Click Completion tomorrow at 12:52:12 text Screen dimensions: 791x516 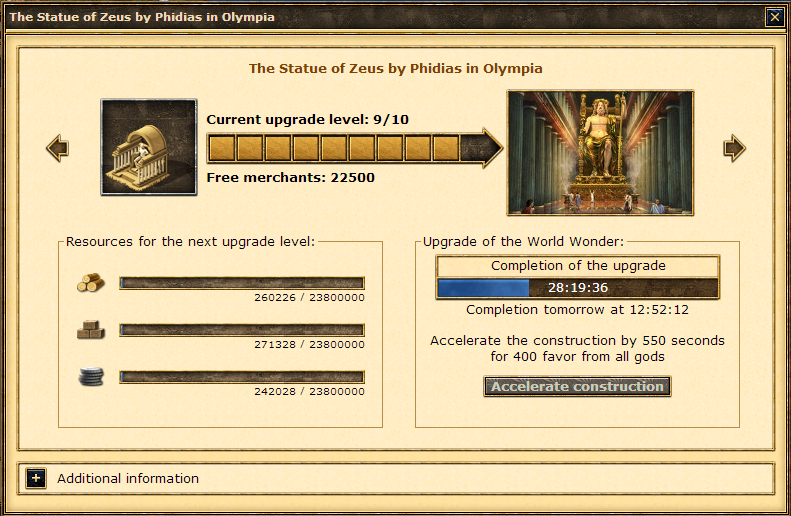coord(577,310)
